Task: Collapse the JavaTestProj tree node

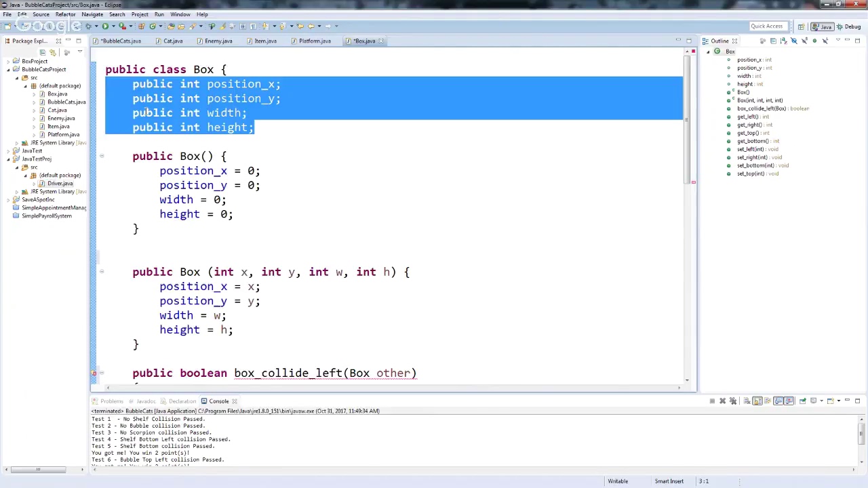Action: pos(8,159)
